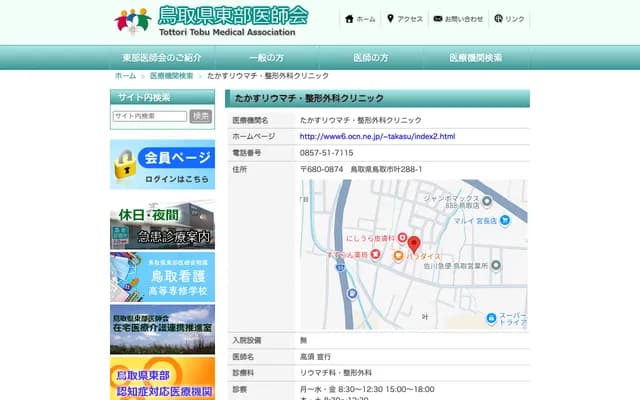Viewport: 640px width, 400px height.
Task: Click the access map pin icon
Action: (x=390, y=19)
